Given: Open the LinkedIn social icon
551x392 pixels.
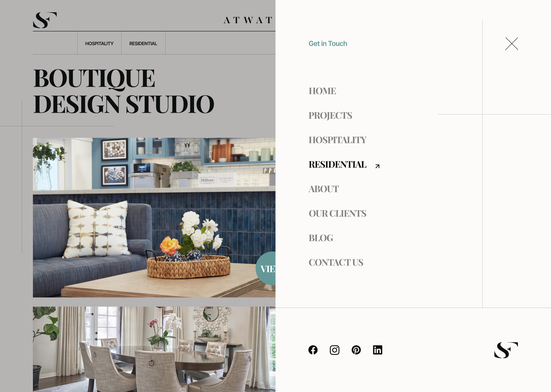Looking at the screenshot, I should pos(378,350).
